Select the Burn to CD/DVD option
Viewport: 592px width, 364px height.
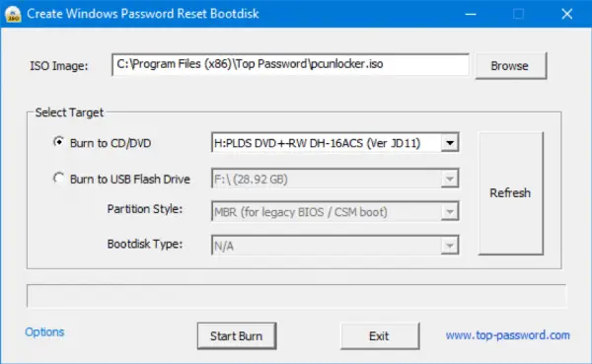[x=58, y=142]
